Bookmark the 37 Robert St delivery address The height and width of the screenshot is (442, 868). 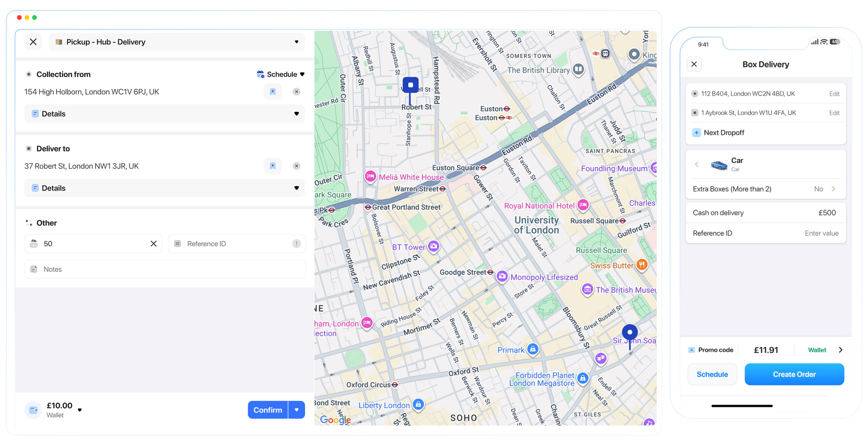pos(272,166)
